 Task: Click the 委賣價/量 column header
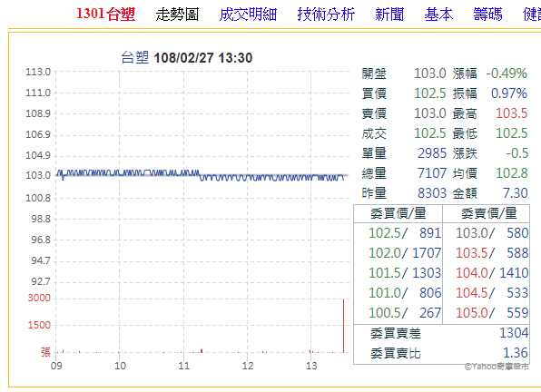click(489, 213)
